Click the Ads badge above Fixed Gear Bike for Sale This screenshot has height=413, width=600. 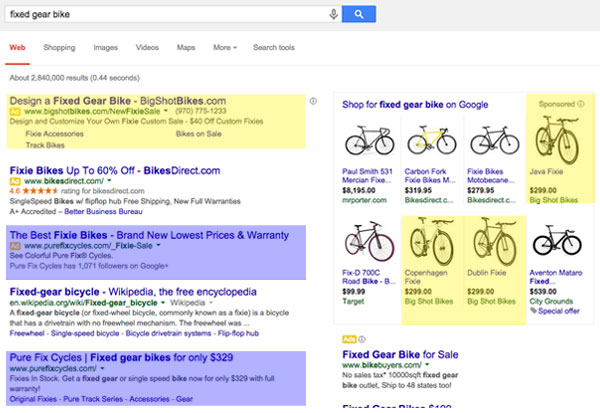(349, 339)
